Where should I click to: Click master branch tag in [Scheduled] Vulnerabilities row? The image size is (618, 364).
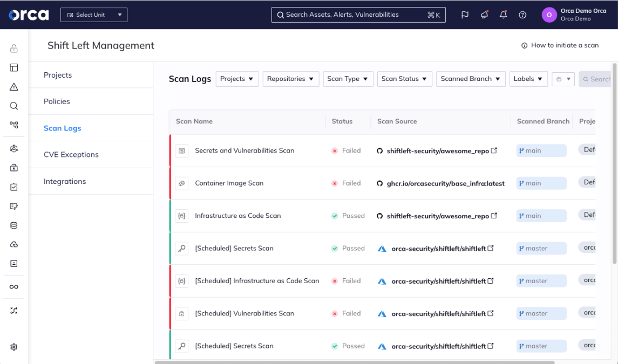click(x=541, y=313)
